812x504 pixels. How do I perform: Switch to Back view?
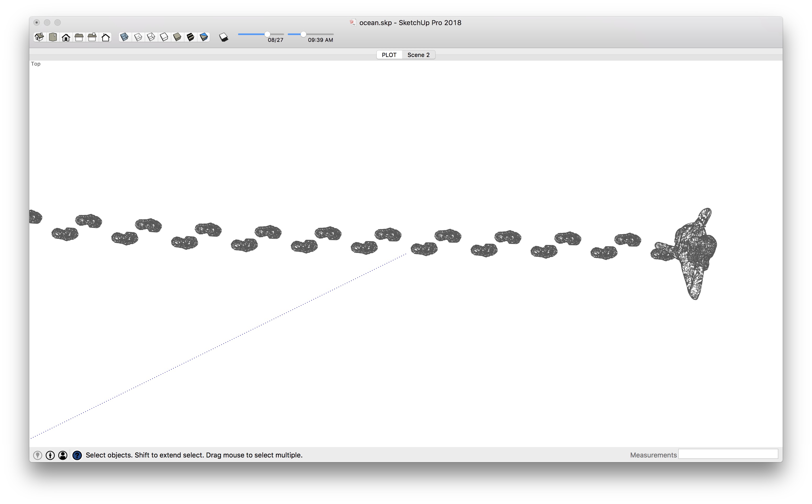[x=92, y=37]
